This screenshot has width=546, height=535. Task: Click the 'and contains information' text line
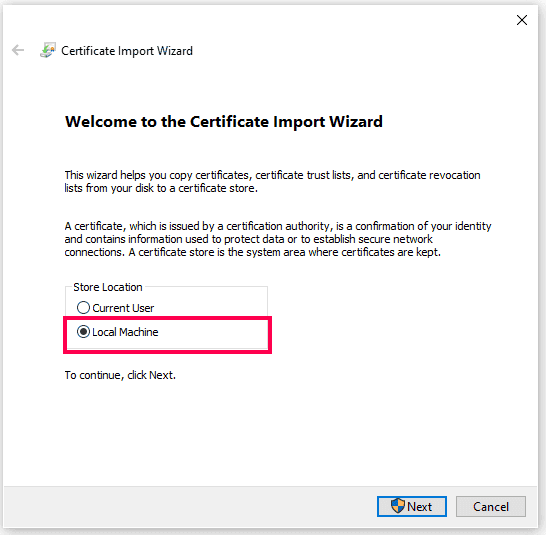point(248,239)
